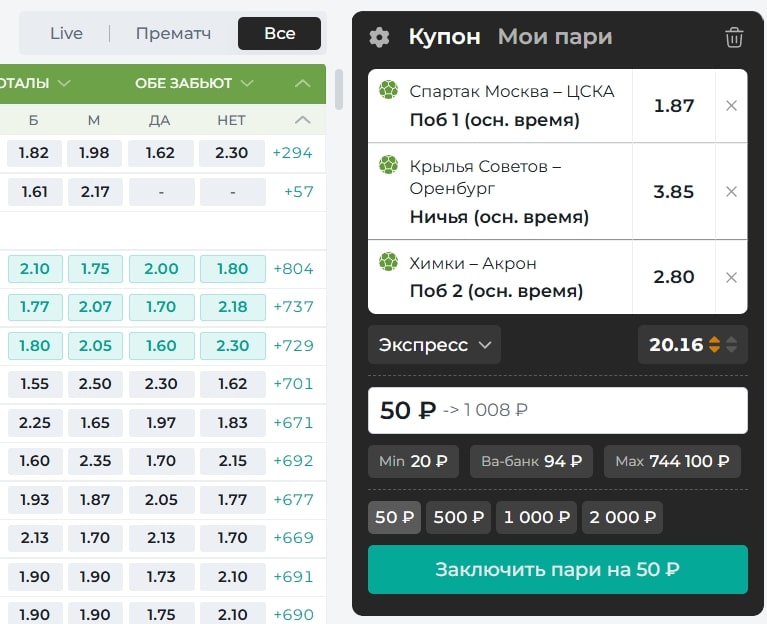Select odds 2.17 in the +57 row
Viewport: 767px width, 624px height.
(x=95, y=192)
